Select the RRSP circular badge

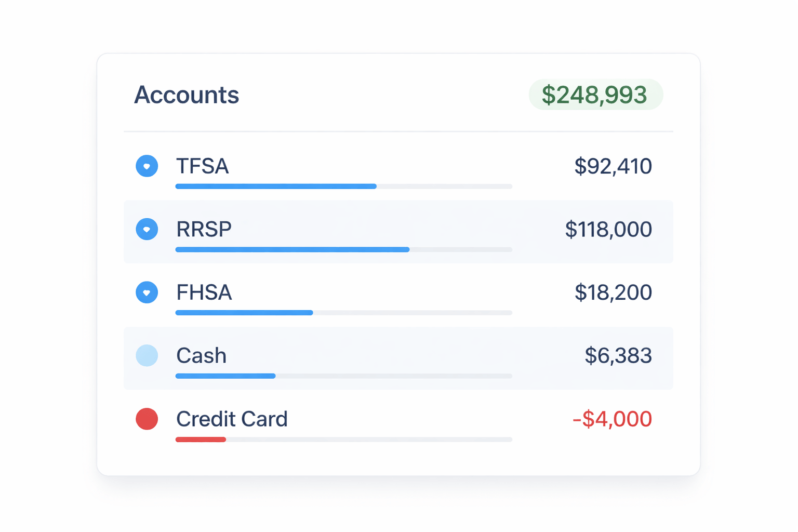tap(147, 229)
